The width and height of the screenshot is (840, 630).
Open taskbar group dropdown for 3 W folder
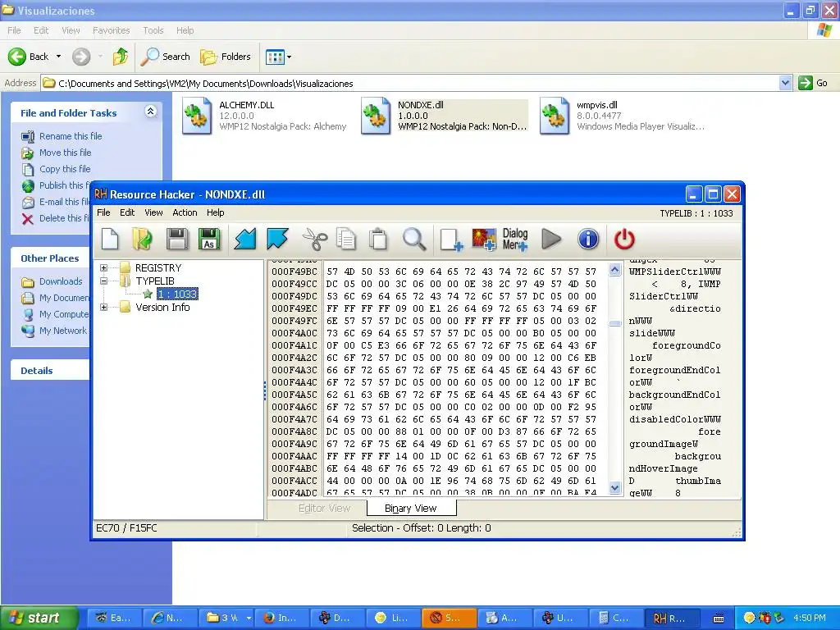point(249,618)
